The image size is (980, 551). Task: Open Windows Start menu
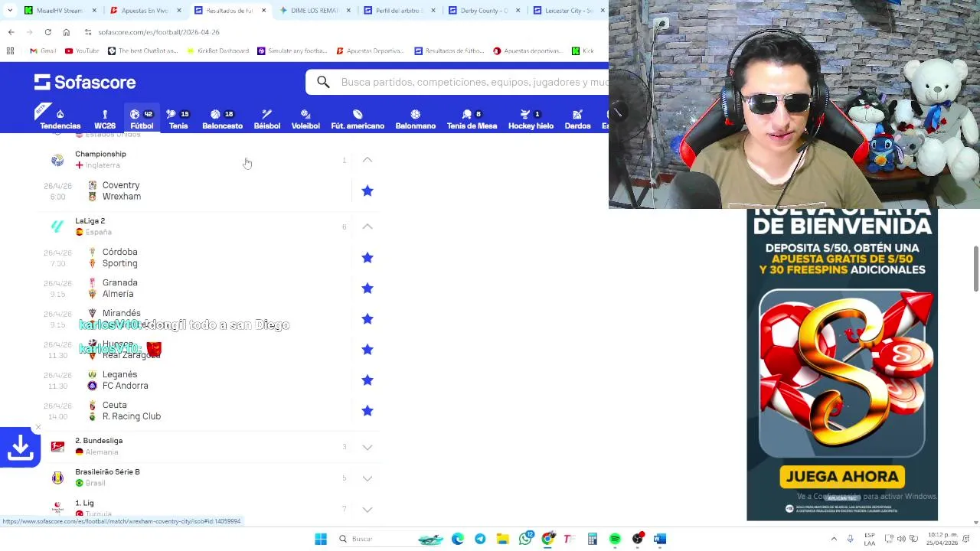(x=321, y=539)
